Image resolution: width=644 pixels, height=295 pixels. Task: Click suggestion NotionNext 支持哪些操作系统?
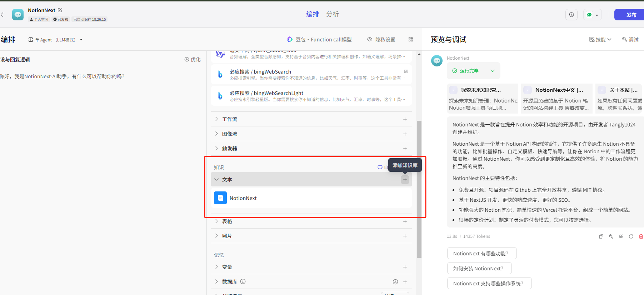coord(489,283)
